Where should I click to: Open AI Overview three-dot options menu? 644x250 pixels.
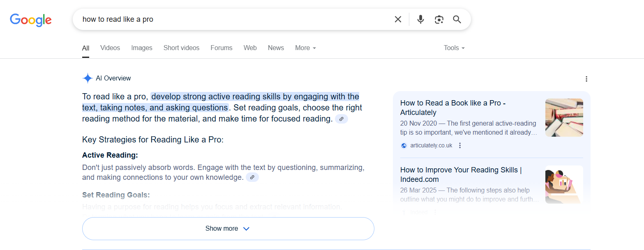[x=586, y=79]
